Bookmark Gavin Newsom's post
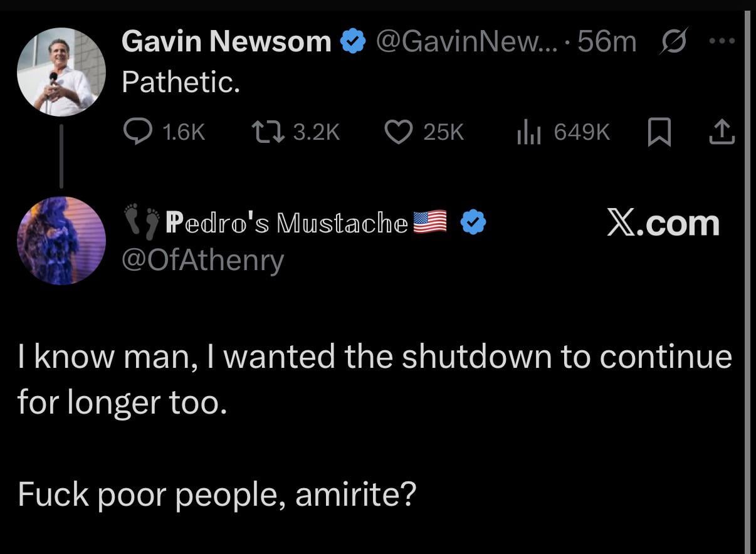 point(659,132)
